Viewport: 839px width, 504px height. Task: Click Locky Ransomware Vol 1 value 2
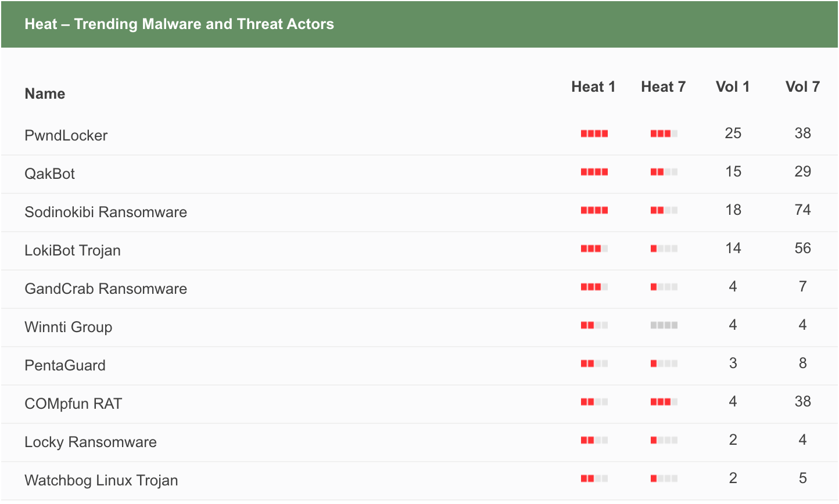pos(733,440)
